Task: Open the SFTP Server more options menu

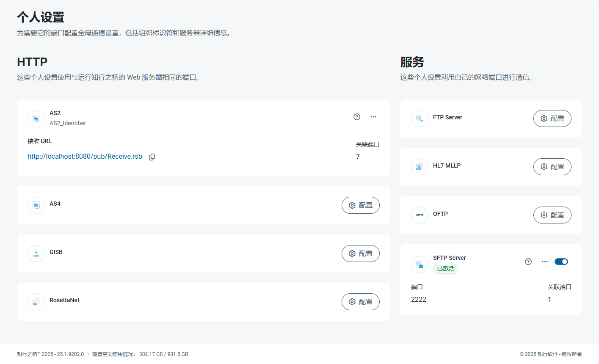Action: pos(545,262)
